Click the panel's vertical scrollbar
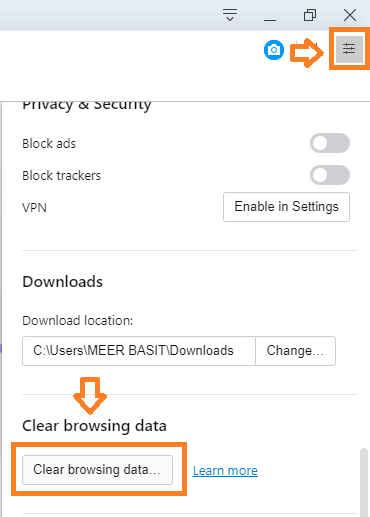Image resolution: width=370 pixels, height=517 pixels. pyautogui.click(x=364, y=482)
